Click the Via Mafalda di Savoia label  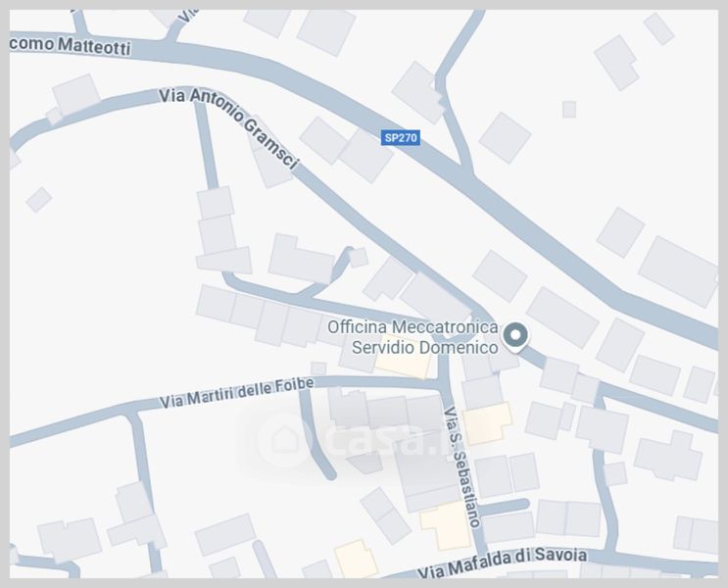502,563
